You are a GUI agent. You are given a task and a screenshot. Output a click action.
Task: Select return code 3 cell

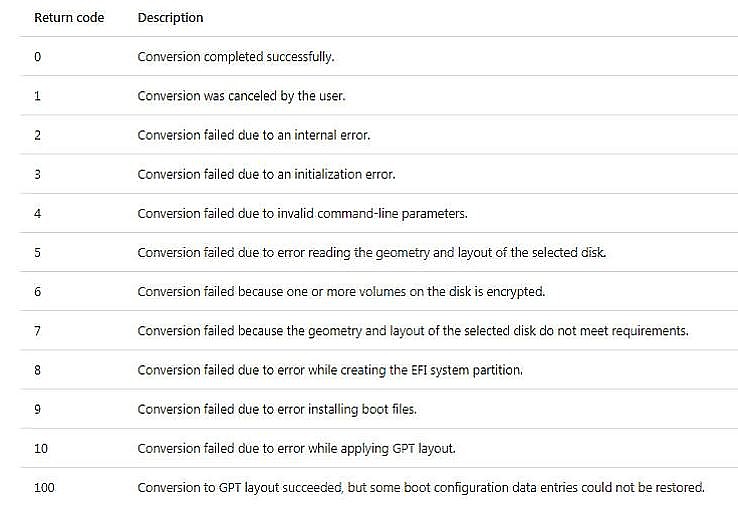pyautogui.click(x=38, y=174)
